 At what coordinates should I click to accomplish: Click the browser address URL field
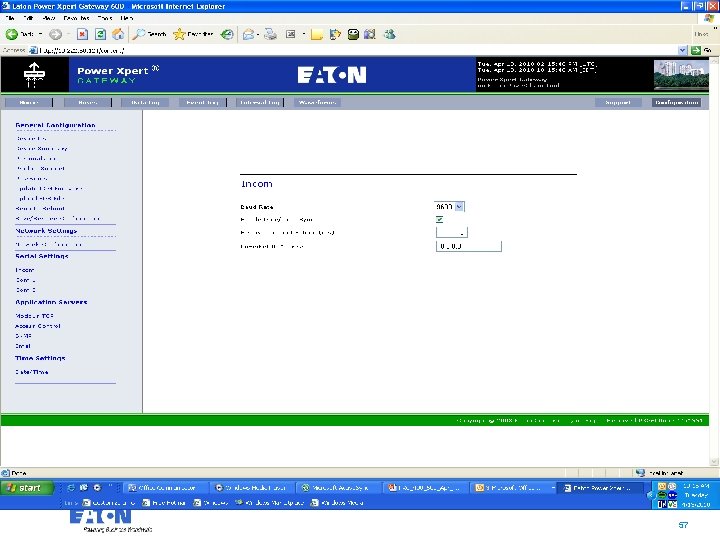click(354, 50)
